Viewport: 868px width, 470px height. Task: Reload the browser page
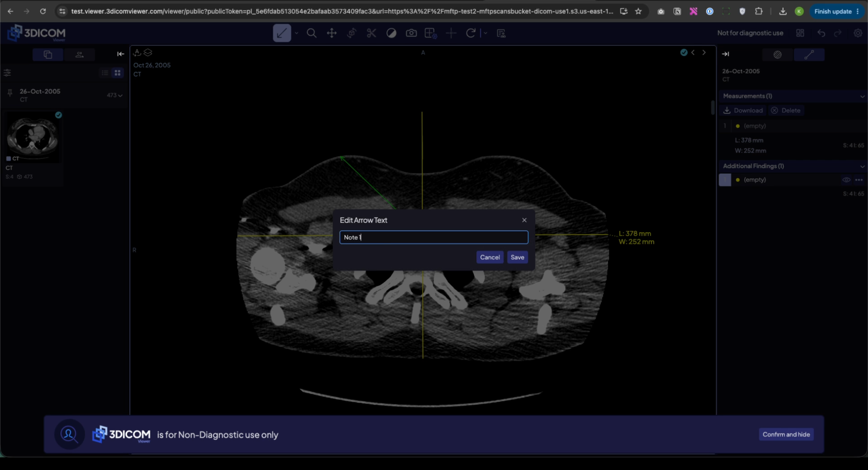point(43,11)
